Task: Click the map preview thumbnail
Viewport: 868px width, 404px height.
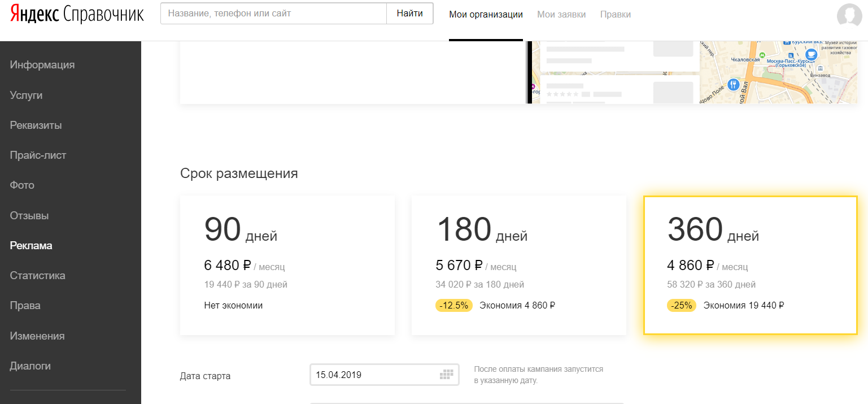Action: [779, 72]
